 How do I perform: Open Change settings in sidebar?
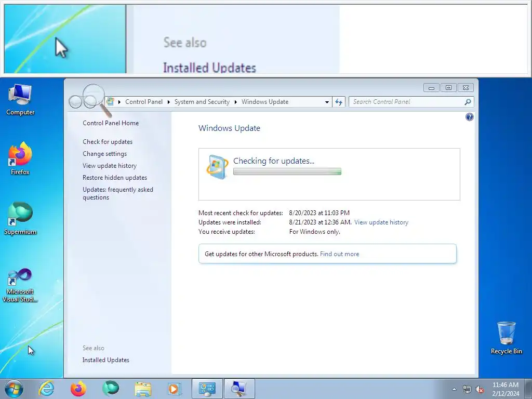click(104, 154)
